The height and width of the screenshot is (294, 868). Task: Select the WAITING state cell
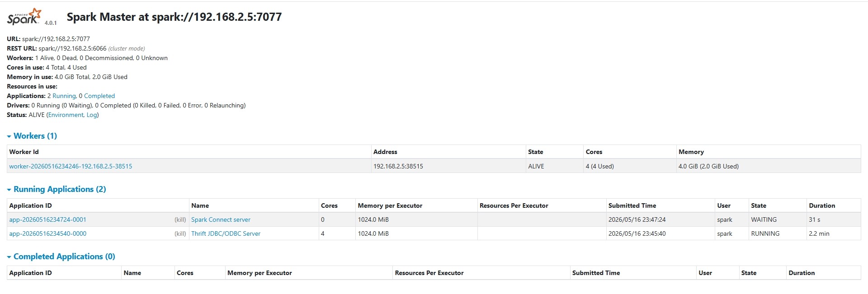tap(778, 219)
